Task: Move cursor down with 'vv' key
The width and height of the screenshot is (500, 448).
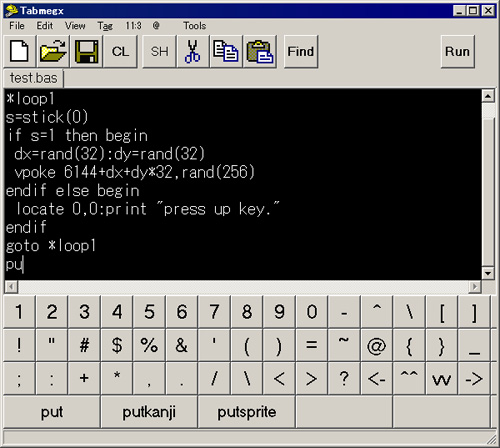Action: tap(442, 379)
